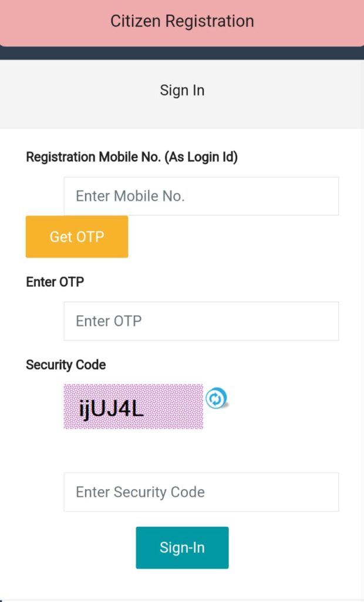
Task: Focus the Enter Mobile No. field
Action: pos(201,196)
